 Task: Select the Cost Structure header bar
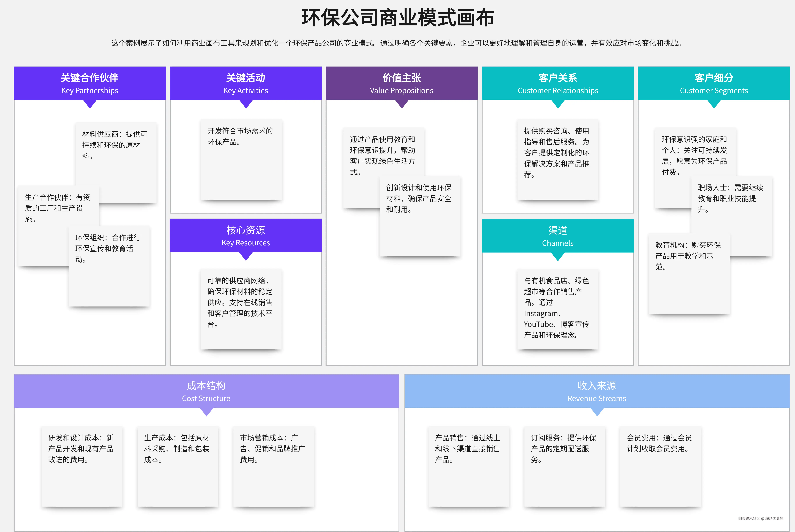point(206,391)
